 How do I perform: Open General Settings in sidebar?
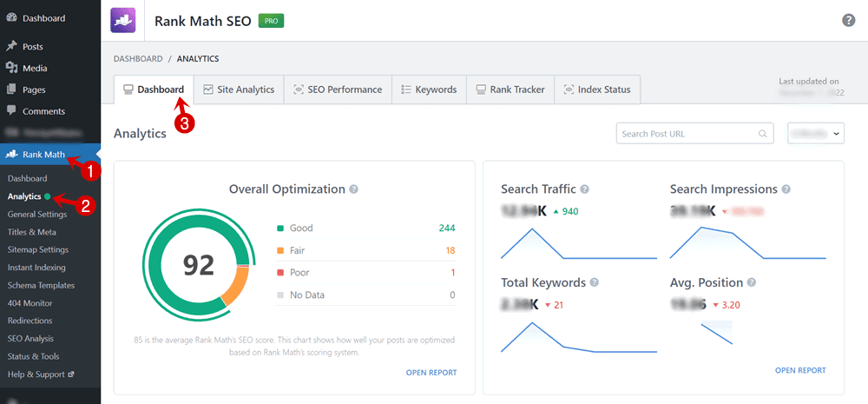(x=37, y=214)
